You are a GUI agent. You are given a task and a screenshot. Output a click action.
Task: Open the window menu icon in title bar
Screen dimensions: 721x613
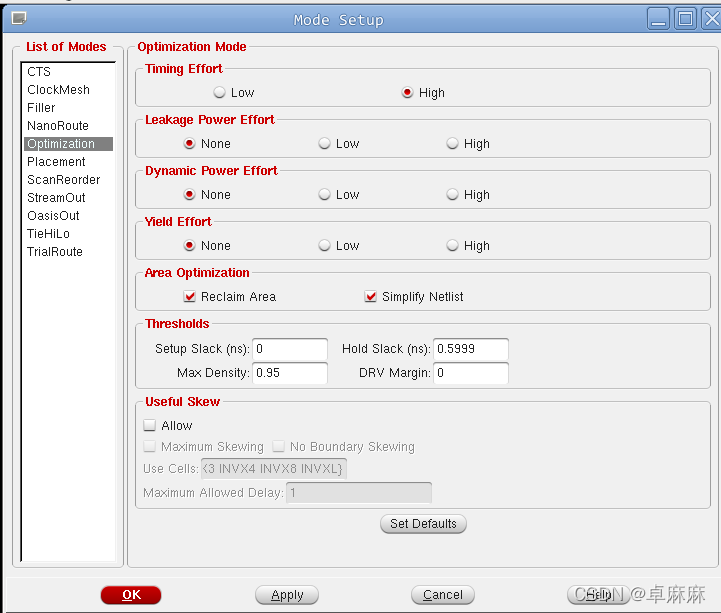pyautogui.click(x=19, y=18)
